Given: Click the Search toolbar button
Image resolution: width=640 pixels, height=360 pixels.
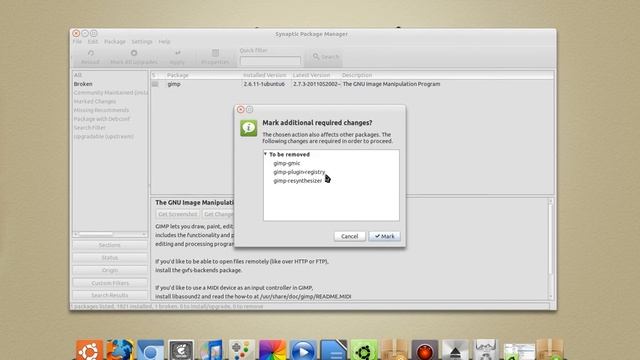Looking at the screenshot, I should tap(325, 57).
